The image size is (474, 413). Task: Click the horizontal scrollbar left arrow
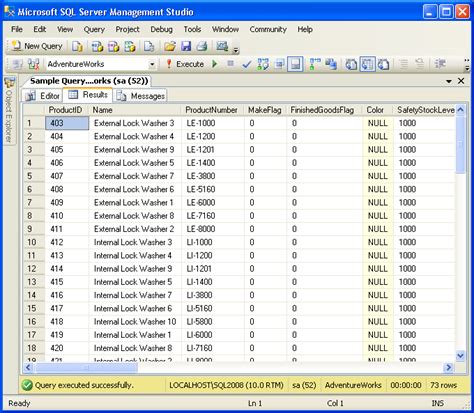[28, 367]
